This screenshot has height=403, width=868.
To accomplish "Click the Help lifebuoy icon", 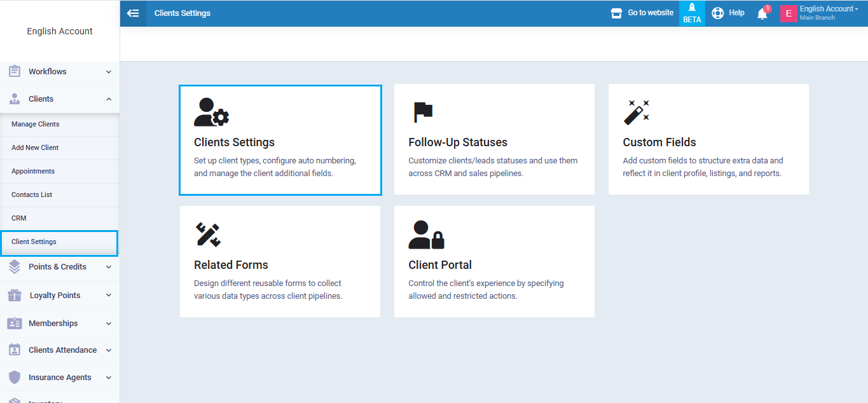I will click(718, 13).
